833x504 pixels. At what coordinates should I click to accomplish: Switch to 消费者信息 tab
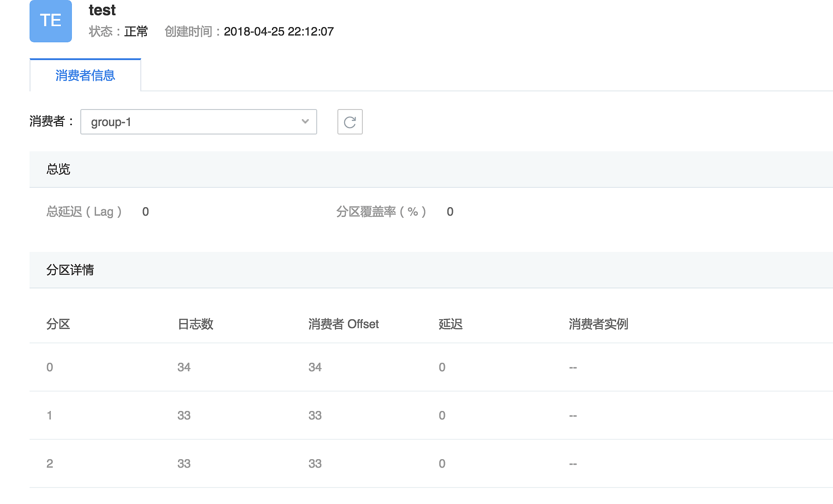point(85,76)
